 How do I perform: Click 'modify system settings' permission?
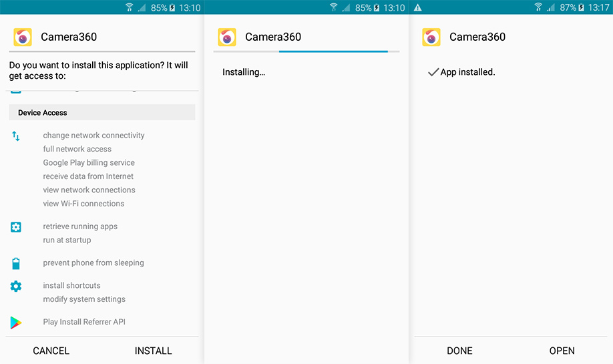(x=84, y=299)
